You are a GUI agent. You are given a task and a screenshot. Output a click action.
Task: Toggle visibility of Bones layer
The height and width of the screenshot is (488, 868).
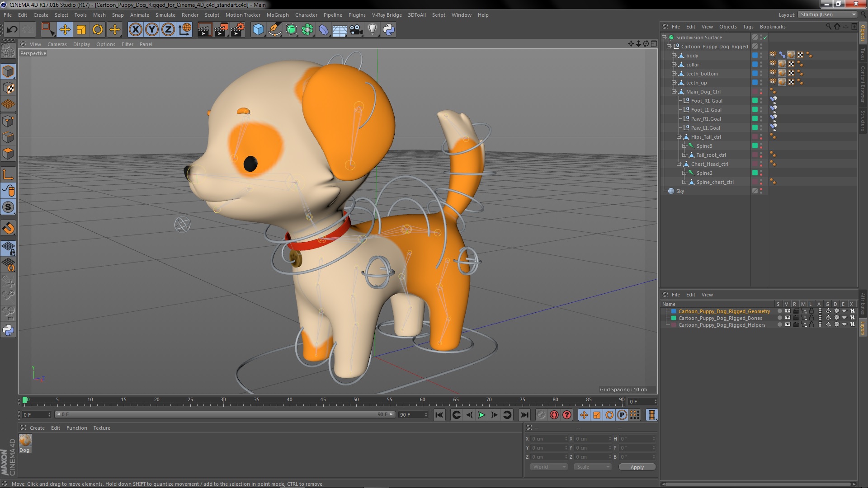point(788,318)
